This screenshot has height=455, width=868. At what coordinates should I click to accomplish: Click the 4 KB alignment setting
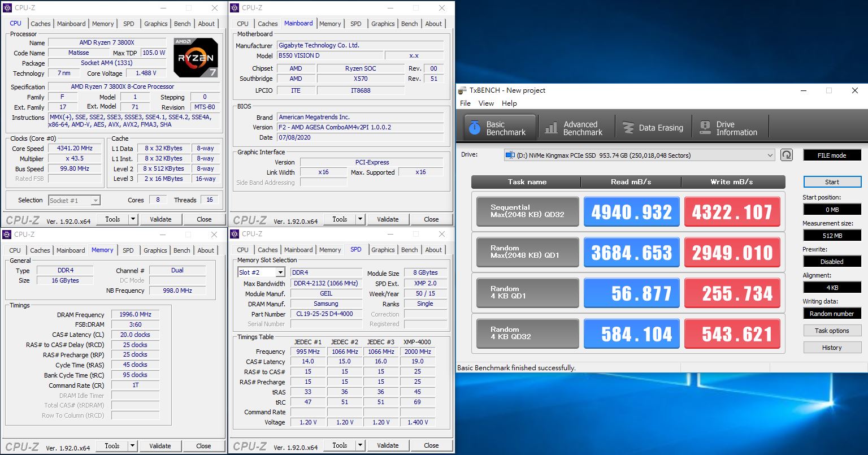[832, 288]
